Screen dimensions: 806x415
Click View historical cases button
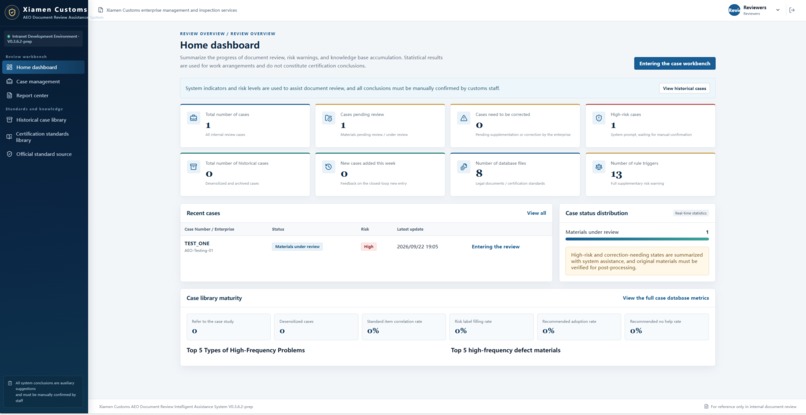685,88
